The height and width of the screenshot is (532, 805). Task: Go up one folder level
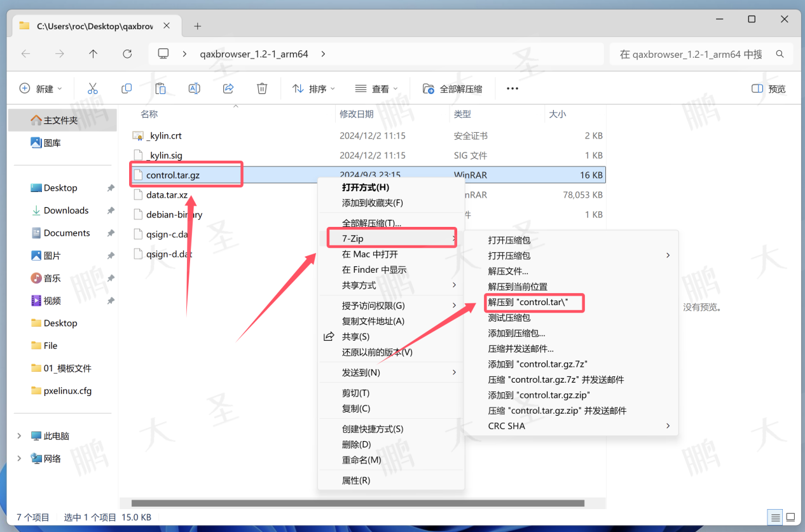[93, 54]
